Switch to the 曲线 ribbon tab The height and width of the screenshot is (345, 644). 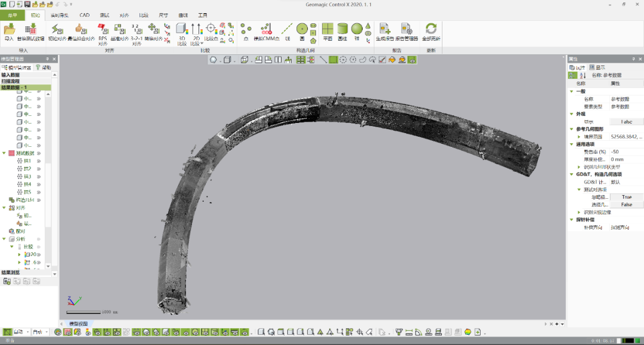pos(183,15)
